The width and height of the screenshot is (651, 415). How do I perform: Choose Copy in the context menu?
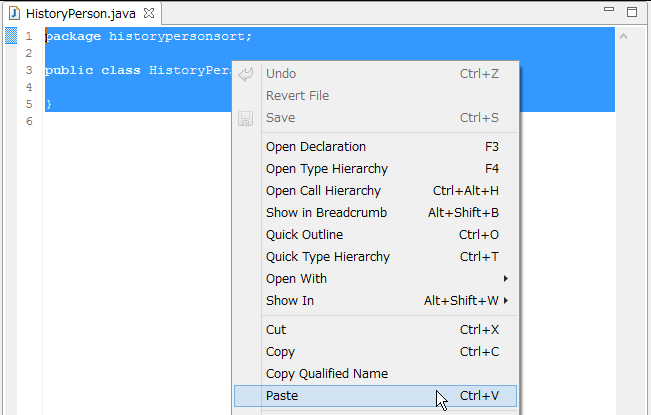[x=375, y=352]
